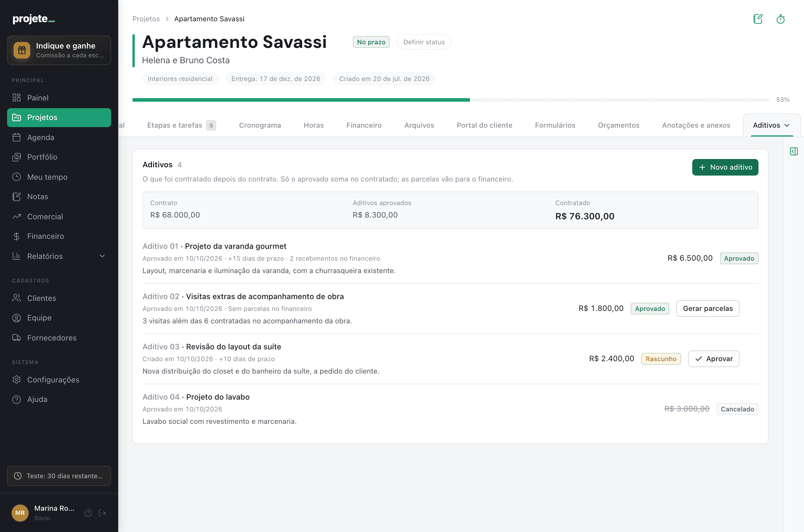804x532 pixels.
Task: Click the No prazo status badge
Action: click(371, 42)
